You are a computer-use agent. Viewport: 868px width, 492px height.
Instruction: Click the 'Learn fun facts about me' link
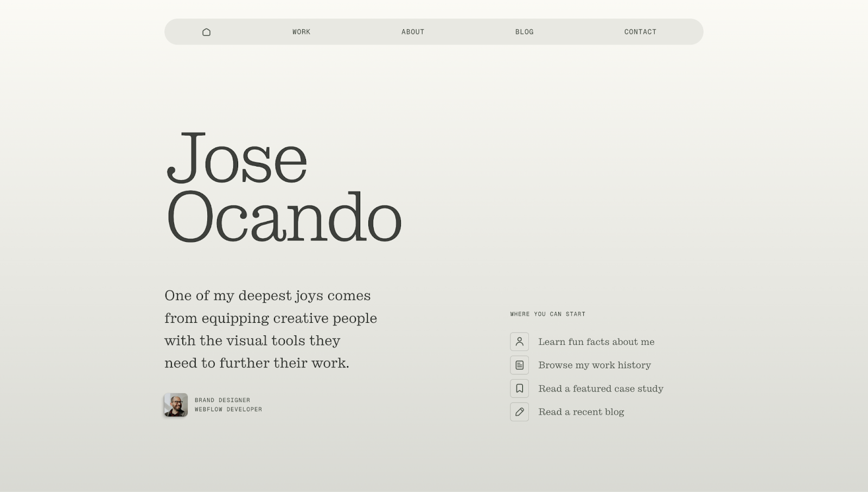[596, 341]
